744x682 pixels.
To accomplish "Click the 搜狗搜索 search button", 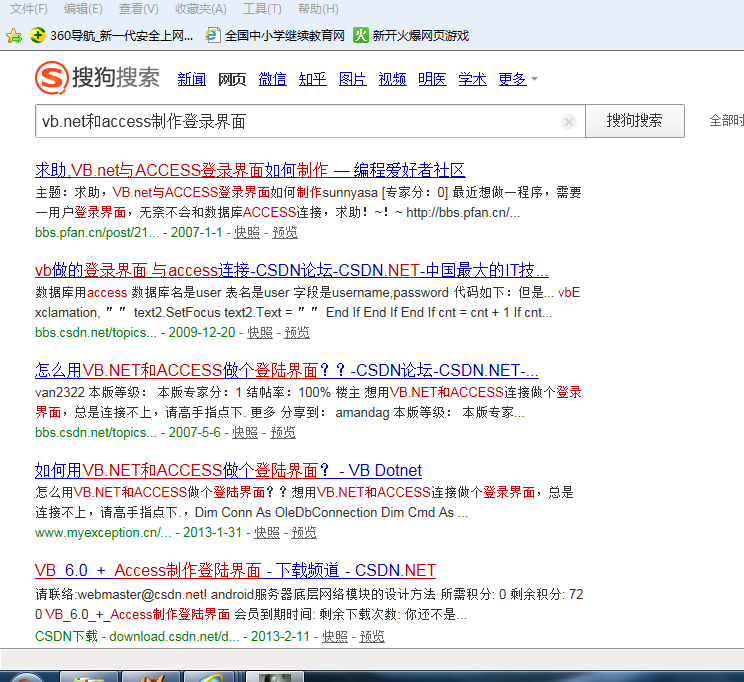I will tap(635, 121).
